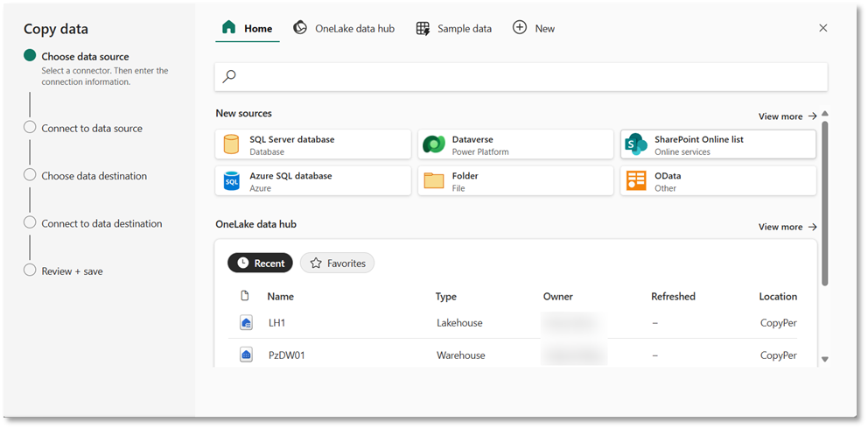
Task: Click the SharePoint Online list logo icon
Action: (636, 144)
